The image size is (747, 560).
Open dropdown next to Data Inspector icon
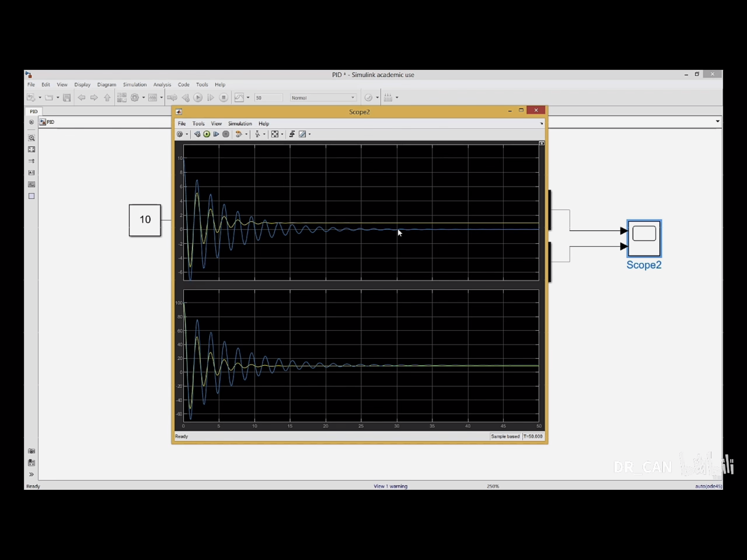(x=248, y=98)
